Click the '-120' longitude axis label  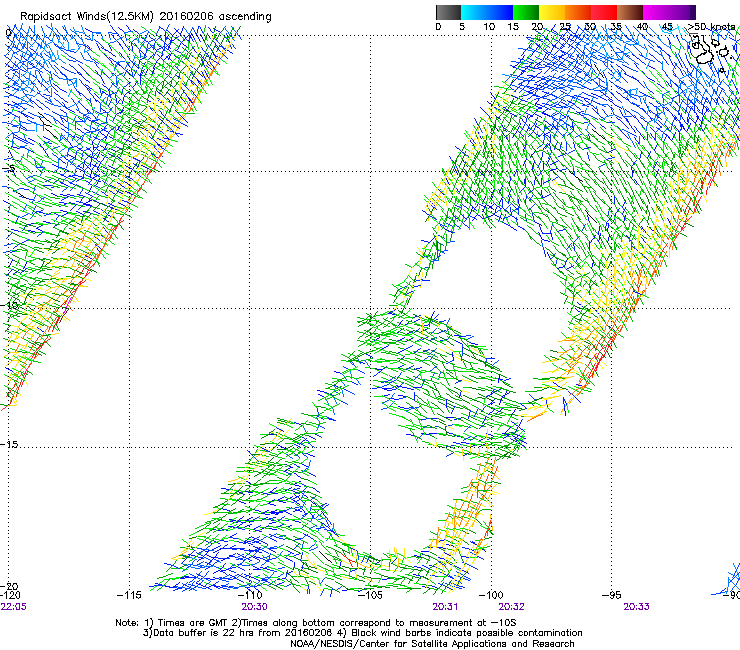(10, 595)
